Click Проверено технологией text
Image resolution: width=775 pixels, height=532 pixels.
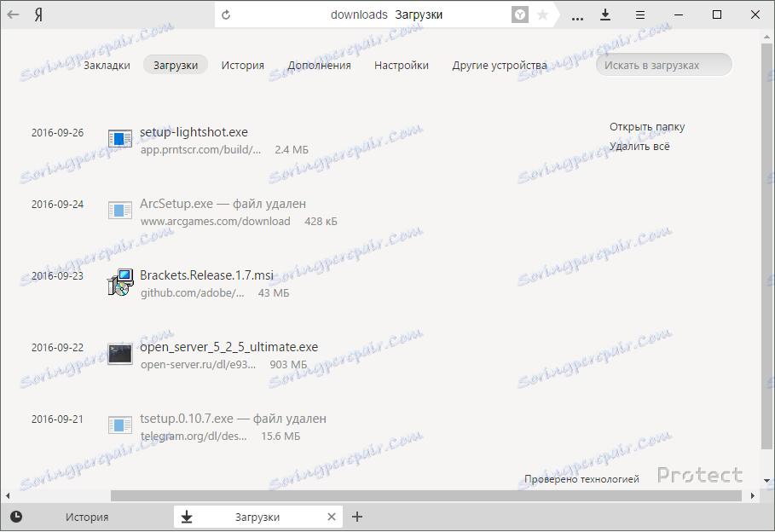click(x=581, y=479)
